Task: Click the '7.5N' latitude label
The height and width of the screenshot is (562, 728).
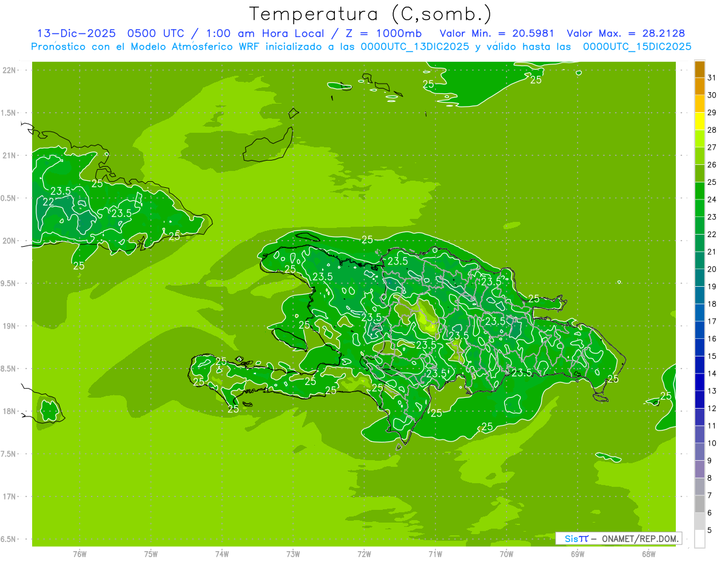Action: point(10,454)
